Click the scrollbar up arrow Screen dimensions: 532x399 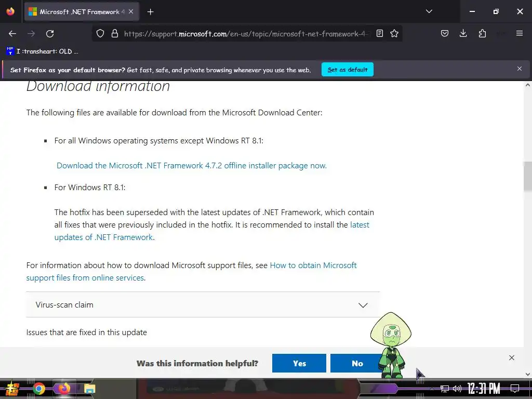528,85
